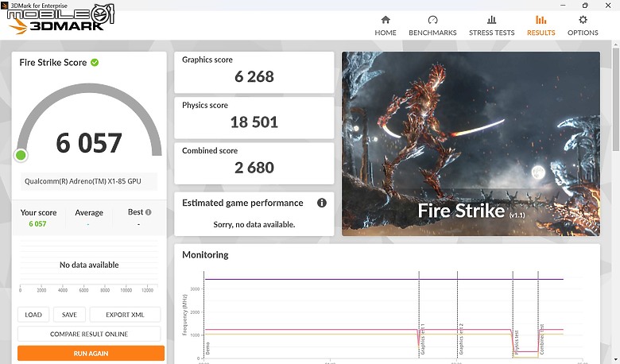Click the info icon next to Best
Screen dimensions: 620x364
149,212
